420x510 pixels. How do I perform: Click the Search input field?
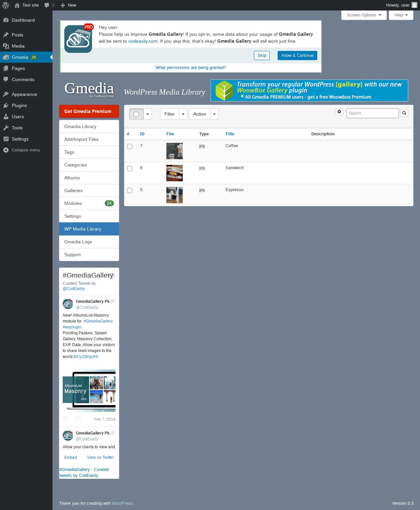[x=372, y=113]
